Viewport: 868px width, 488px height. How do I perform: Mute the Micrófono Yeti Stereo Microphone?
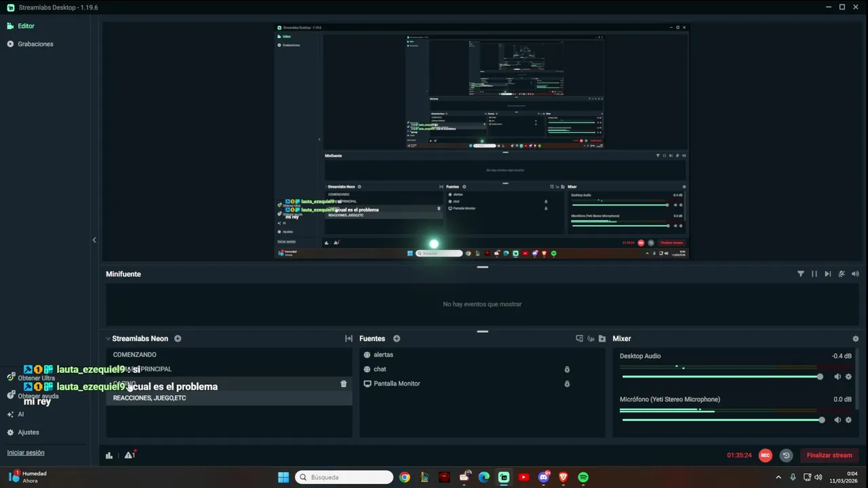tap(837, 420)
